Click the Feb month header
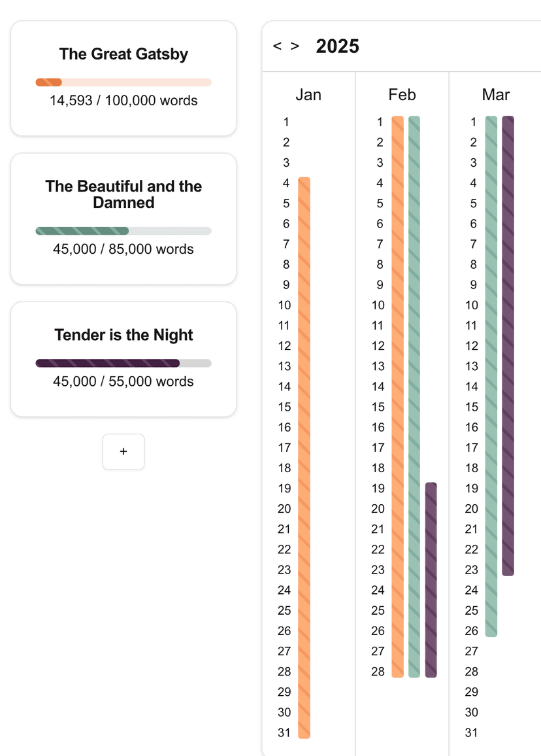 [402, 94]
